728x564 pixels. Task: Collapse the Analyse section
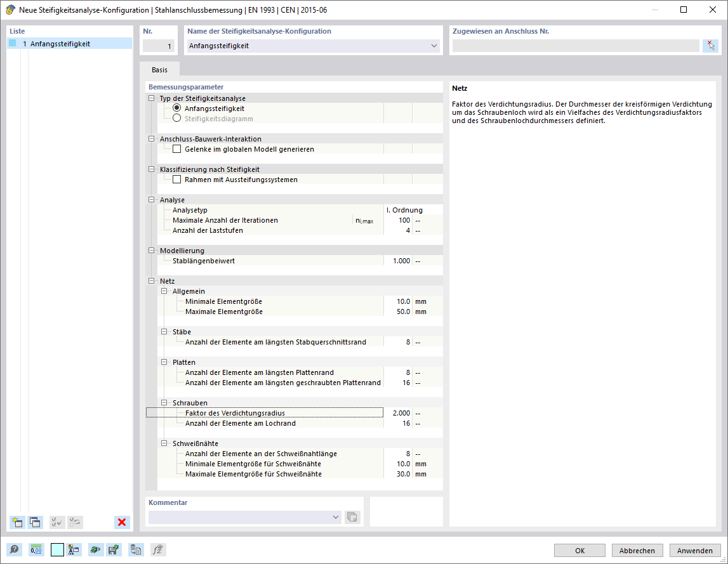click(151, 200)
